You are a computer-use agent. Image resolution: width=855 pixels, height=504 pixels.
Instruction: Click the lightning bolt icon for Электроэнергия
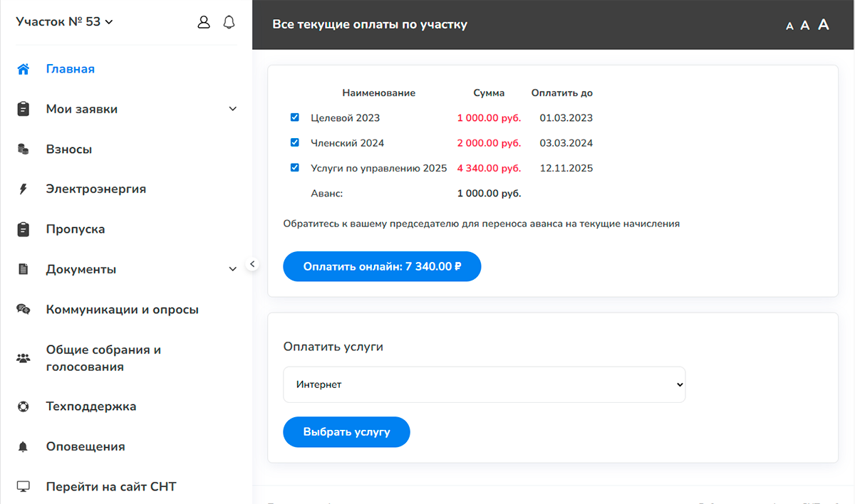coord(24,189)
